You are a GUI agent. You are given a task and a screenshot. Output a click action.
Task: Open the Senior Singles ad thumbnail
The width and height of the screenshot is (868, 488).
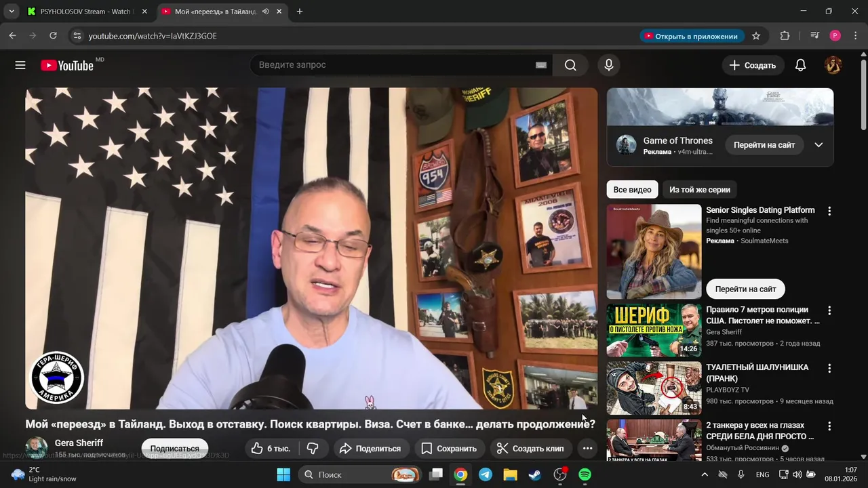(654, 251)
